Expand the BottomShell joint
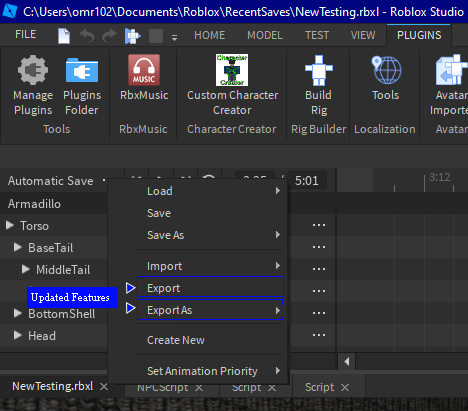The width and height of the screenshot is (468, 411). coord(18,313)
